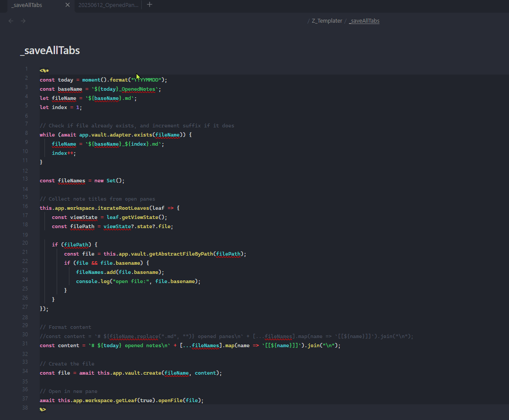The height and width of the screenshot is (420, 509).
Task: Click the _saveAllTabs breadcrumb link
Action: point(364,21)
